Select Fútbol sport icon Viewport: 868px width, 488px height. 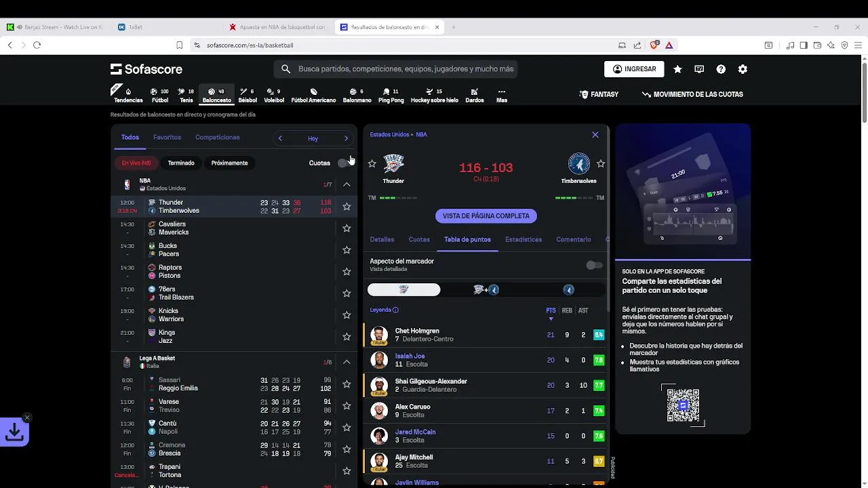[x=160, y=95]
